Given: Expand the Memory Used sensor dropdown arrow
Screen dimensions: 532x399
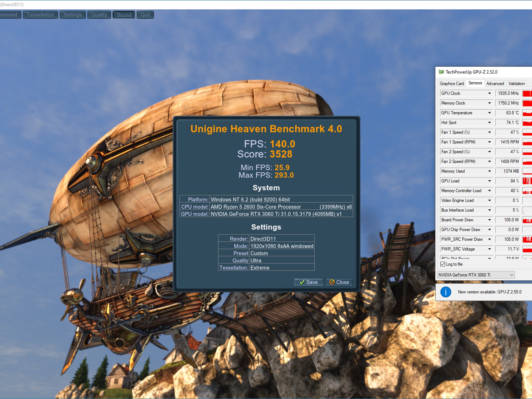Looking at the screenshot, I should [489, 171].
